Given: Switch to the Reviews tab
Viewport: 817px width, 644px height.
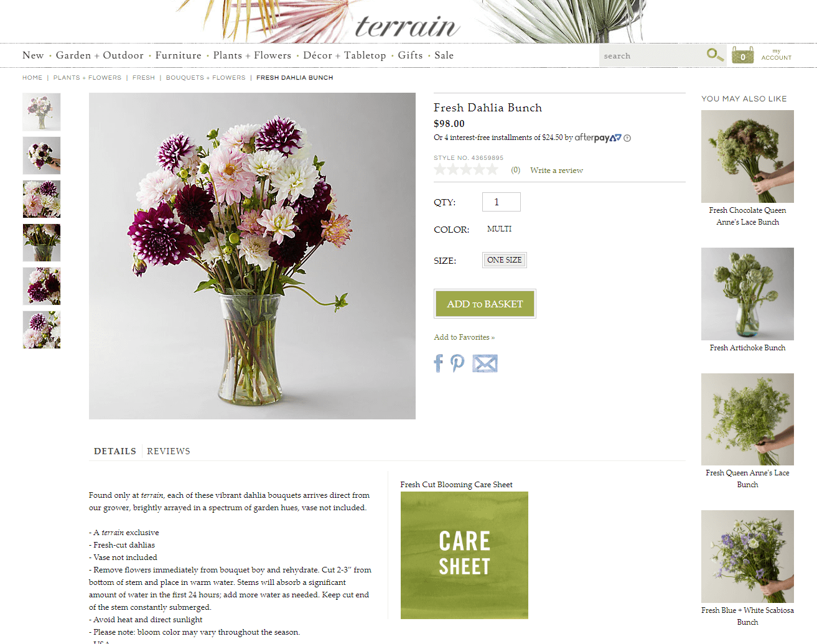Looking at the screenshot, I should [x=169, y=451].
